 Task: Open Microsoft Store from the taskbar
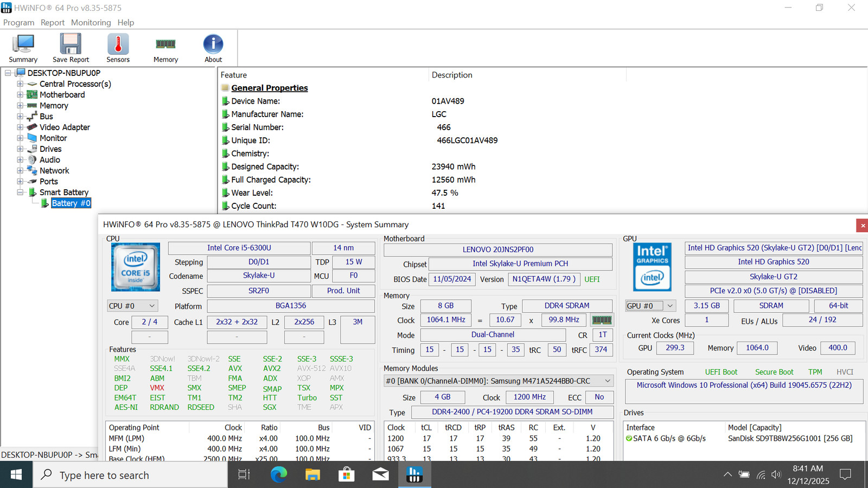coord(346,475)
